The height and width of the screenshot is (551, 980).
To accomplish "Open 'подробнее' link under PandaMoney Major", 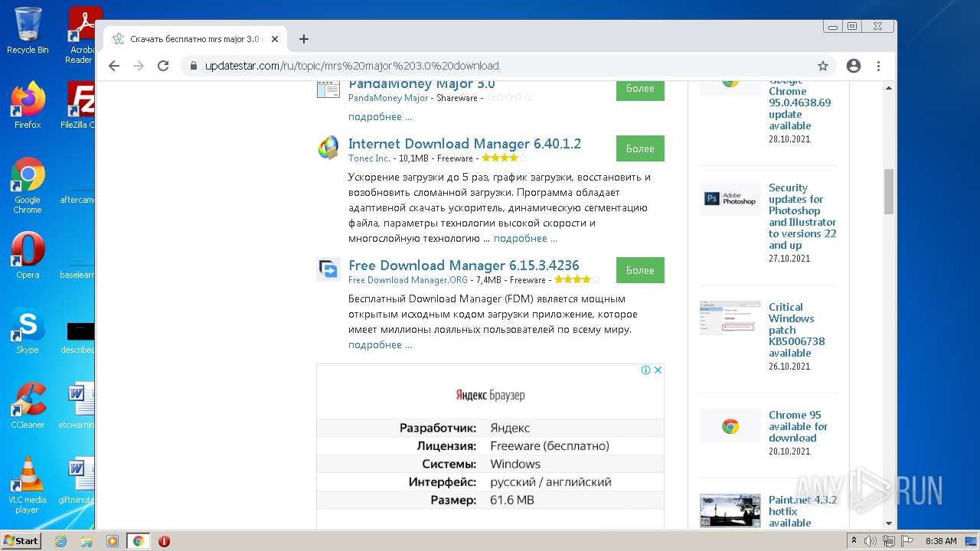I will point(380,116).
